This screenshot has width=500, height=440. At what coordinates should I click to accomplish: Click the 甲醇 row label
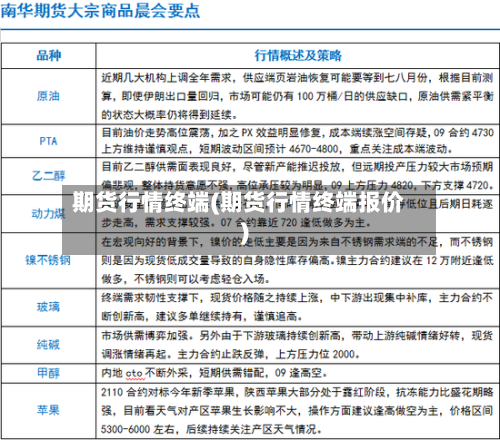click(x=48, y=373)
